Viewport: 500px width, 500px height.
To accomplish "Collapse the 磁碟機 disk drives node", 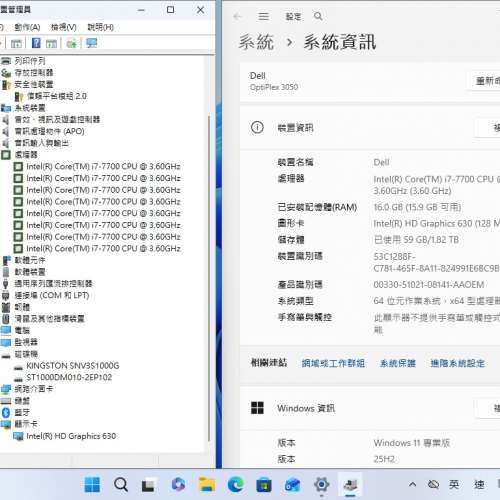I will click(27, 354).
